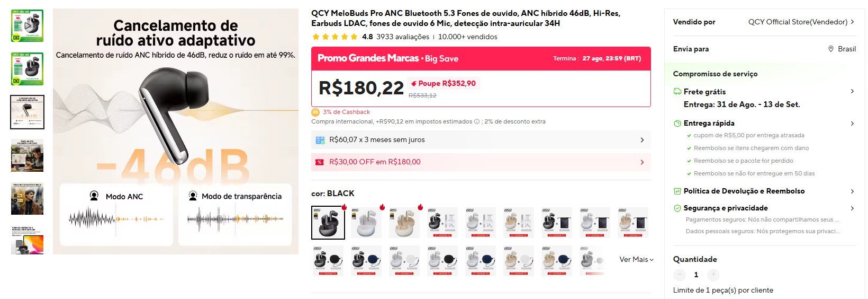The height and width of the screenshot is (299, 868).
Task: Click the Frete grátis truck icon
Action: (x=677, y=92)
